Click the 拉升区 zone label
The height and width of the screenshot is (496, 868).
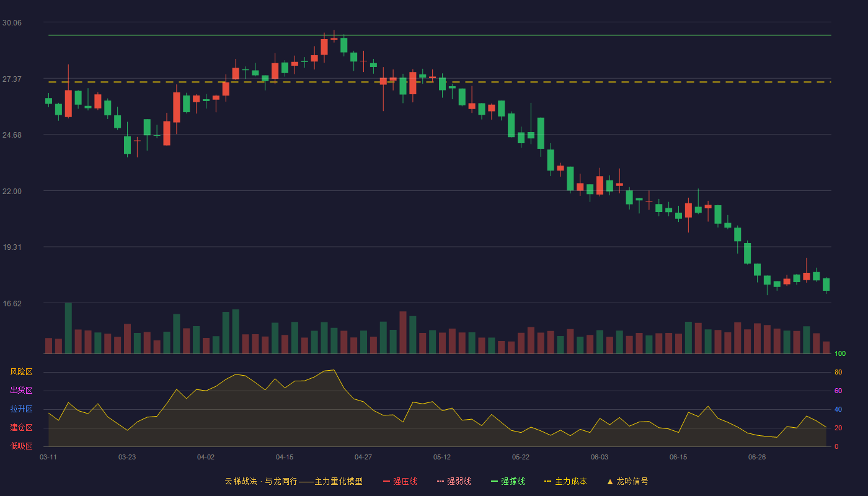[21, 409]
